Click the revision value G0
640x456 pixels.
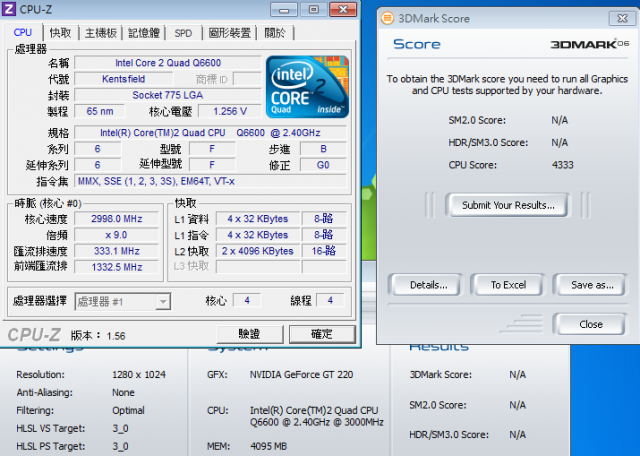coord(323,165)
